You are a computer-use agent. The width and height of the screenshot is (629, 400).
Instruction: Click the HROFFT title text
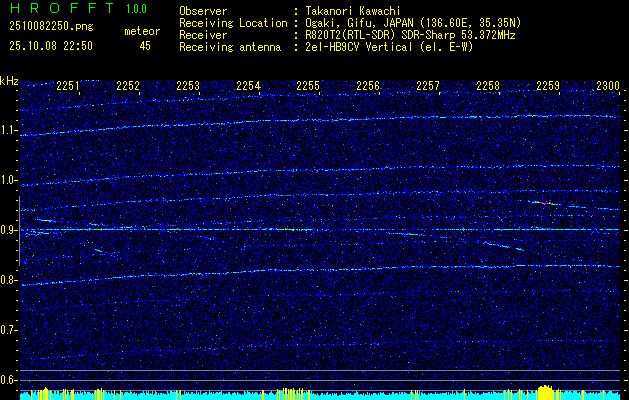coord(52,8)
